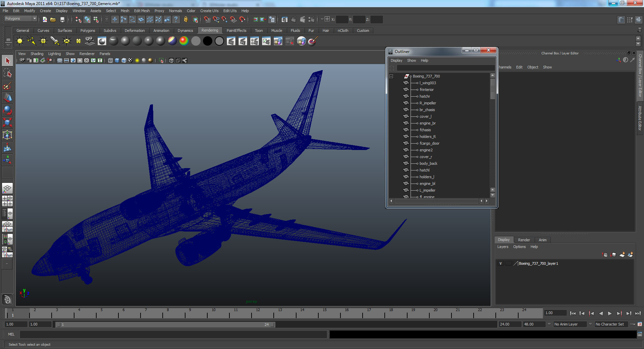
Task: Toggle use all lights in viewport
Action: (x=137, y=60)
